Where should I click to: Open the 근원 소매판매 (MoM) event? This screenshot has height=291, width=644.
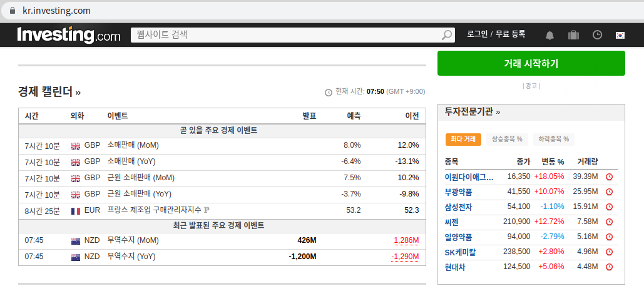[x=141, y=178]
